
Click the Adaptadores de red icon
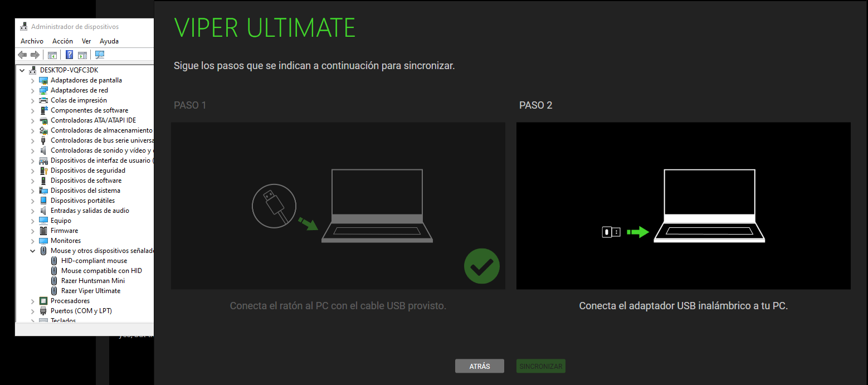pyautogui.click(x=43, y=90)
